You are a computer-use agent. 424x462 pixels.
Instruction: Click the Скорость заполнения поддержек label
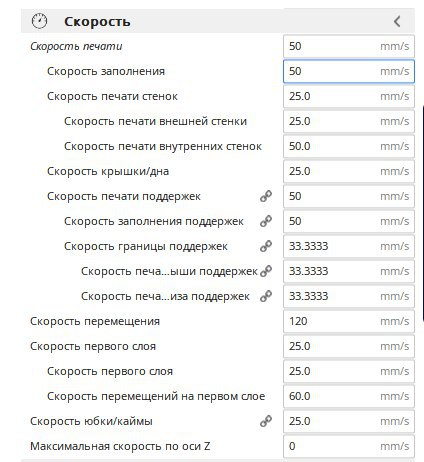coord(154,221)
